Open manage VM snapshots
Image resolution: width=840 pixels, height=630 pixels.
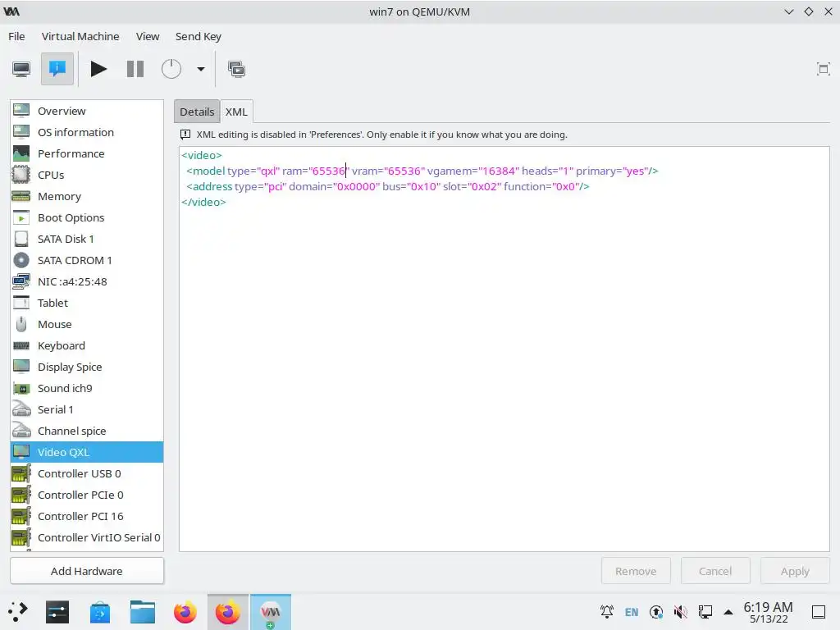(x=237, y=69)
